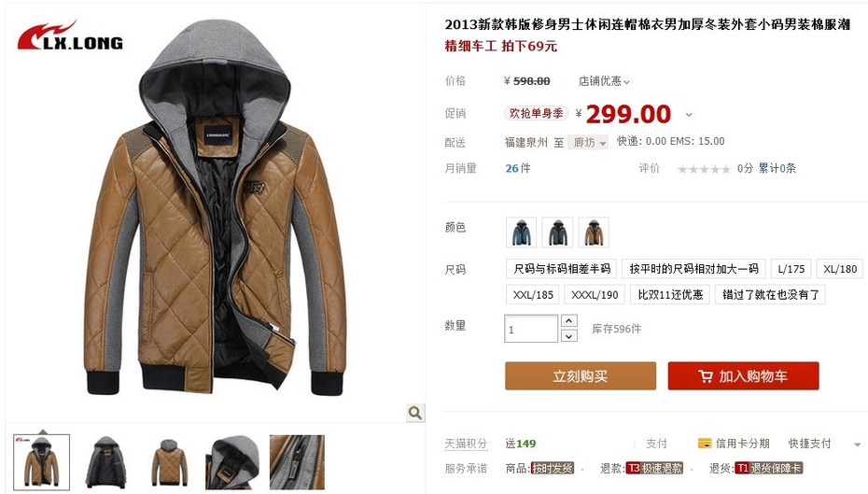The width and height of the screenshot is (868, 494).
Task: Choose size L/175
Action: 791,269
